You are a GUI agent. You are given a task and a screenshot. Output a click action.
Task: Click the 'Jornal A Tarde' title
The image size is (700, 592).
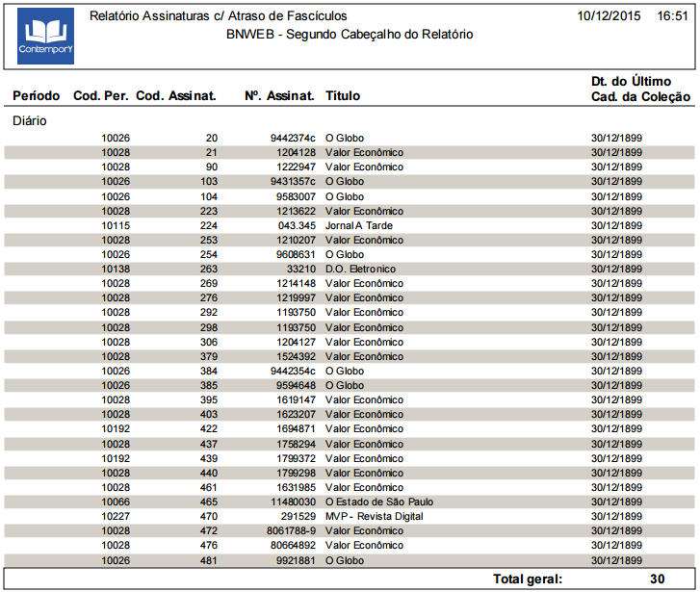coord(359,225)
